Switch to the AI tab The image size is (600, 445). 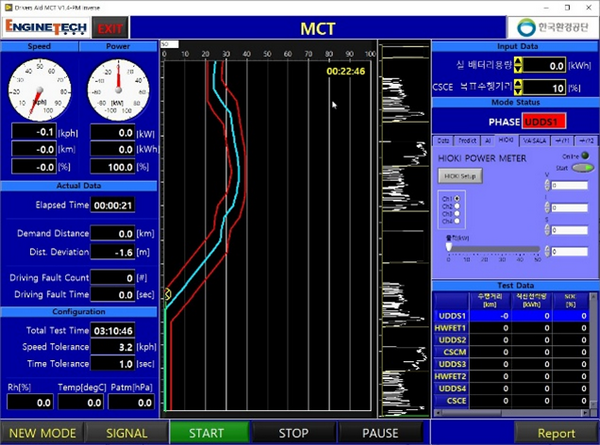[488, 141]
